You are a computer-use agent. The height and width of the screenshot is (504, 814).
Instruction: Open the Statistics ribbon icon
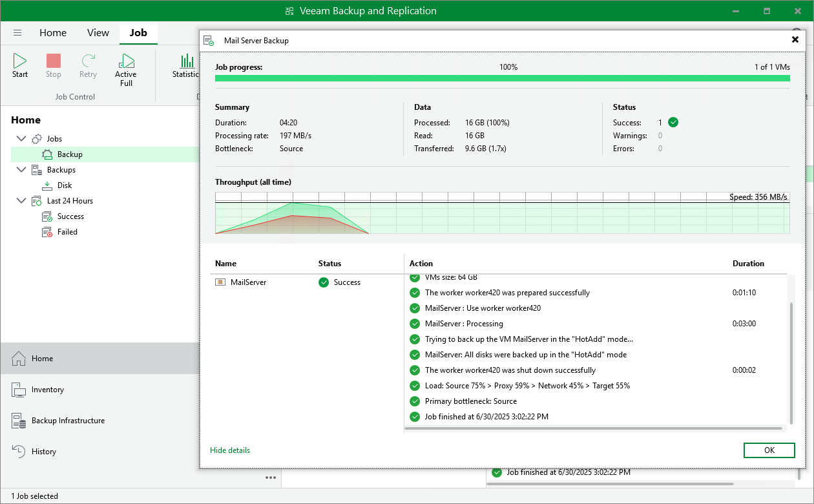[187, 61]
